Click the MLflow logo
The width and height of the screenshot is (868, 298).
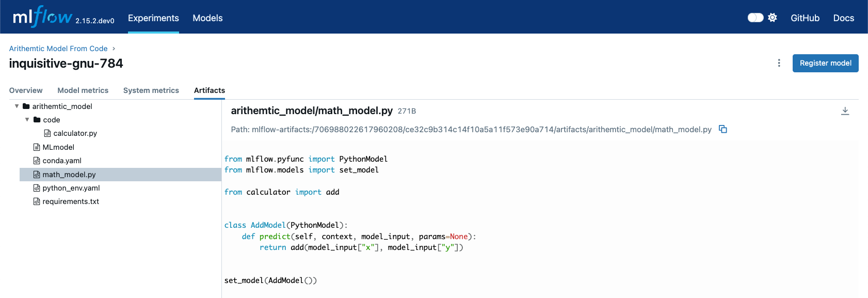click(42, 18)
